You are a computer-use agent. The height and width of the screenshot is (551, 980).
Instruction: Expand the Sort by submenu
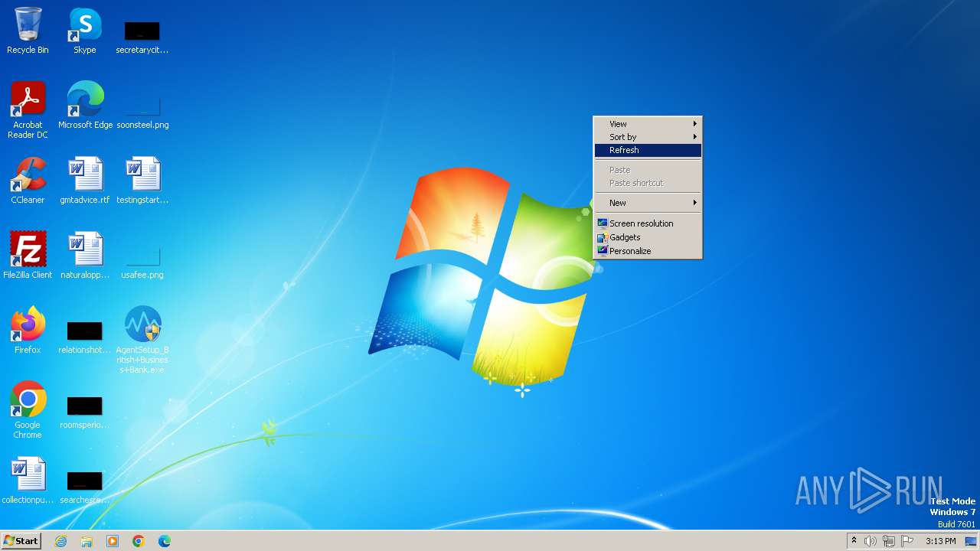click(648, 137)
